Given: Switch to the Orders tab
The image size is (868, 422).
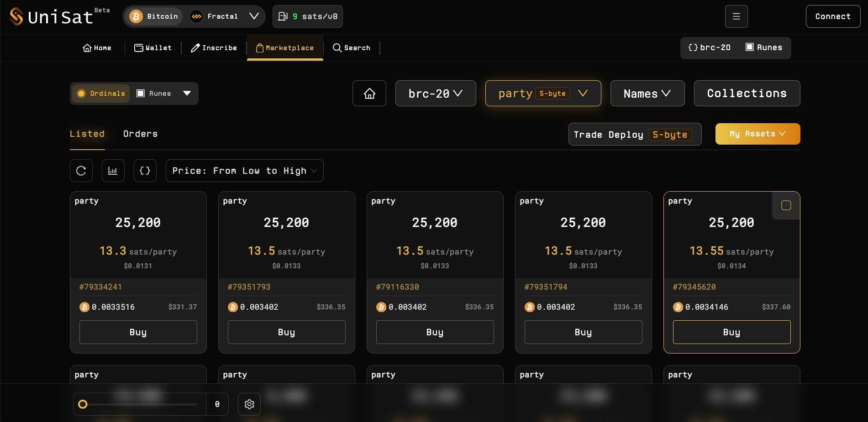Looking at the screenshot, I should pos(140,134).
